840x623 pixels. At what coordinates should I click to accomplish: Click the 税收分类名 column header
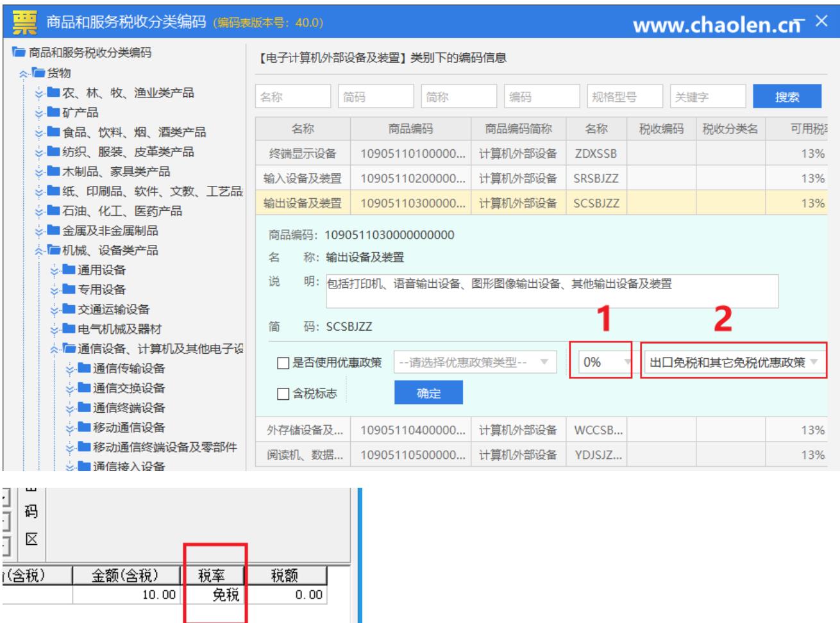(x=730, y=129)
